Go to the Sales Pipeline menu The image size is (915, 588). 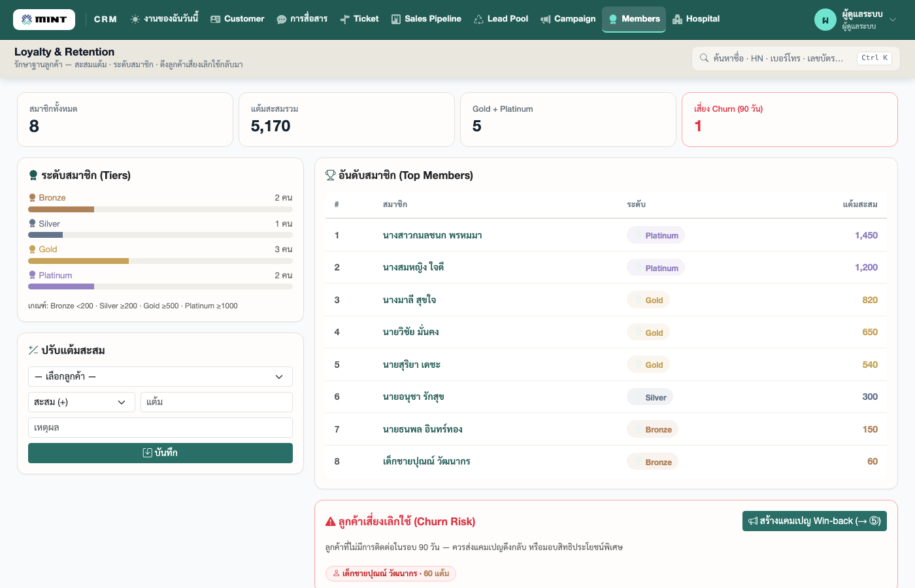coord(426,19)
